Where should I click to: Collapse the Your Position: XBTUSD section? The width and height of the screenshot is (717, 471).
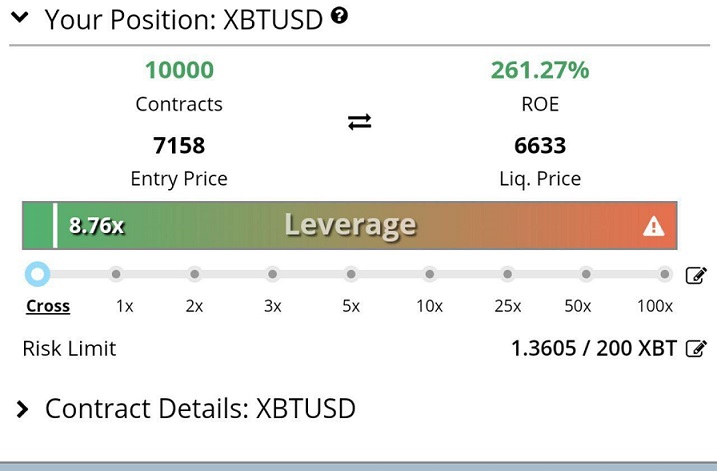20,17
